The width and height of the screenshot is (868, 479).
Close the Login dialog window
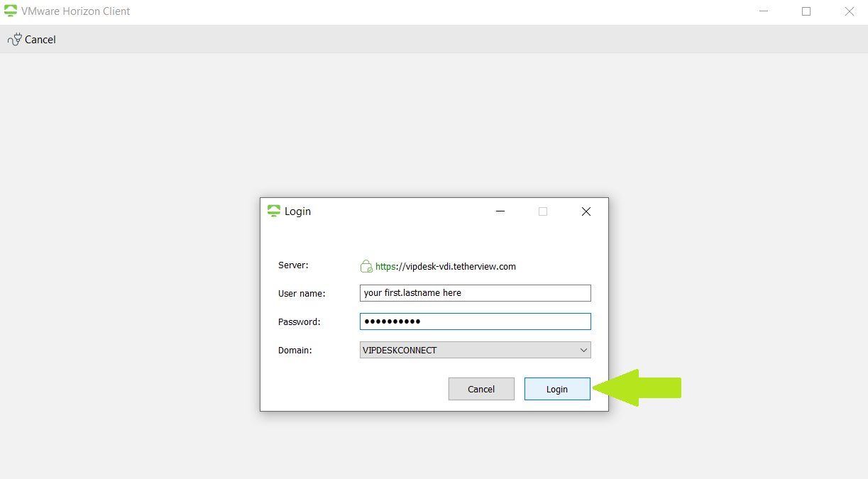586,211
